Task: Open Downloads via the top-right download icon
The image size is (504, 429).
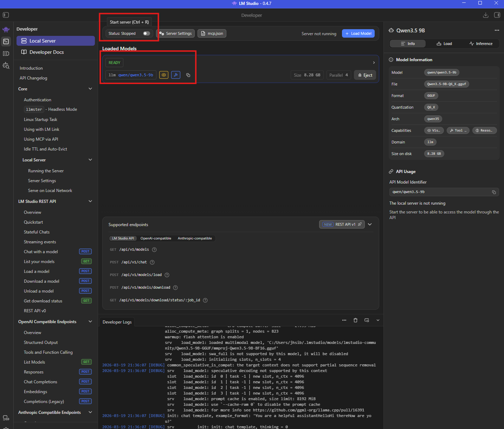Action: tap(486, 15)
